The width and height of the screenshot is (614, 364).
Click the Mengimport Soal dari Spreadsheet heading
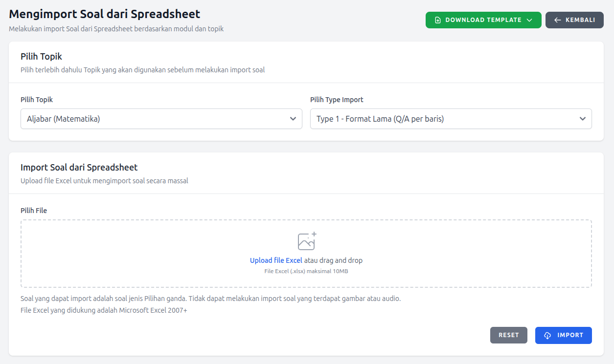104,14
